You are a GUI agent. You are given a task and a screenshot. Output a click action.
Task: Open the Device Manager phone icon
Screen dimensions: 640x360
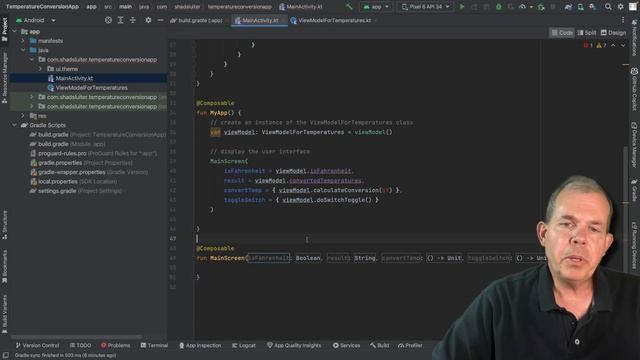point(580,7)
